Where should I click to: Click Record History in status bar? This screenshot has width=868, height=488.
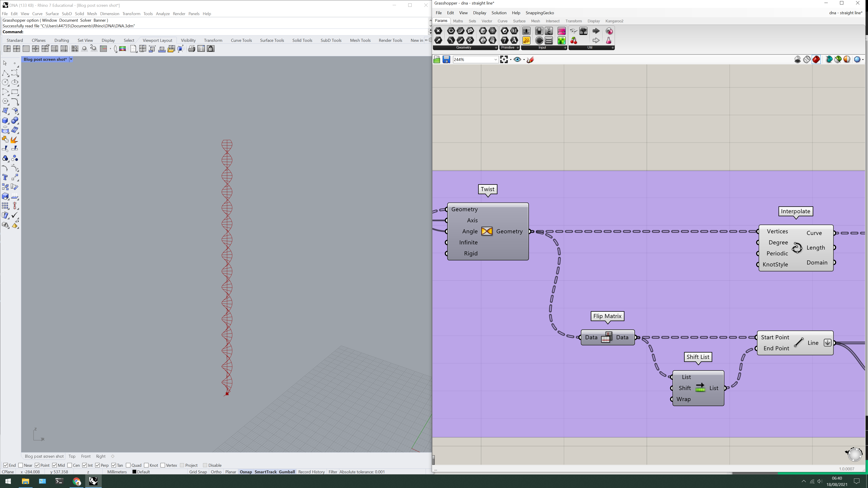311,472
